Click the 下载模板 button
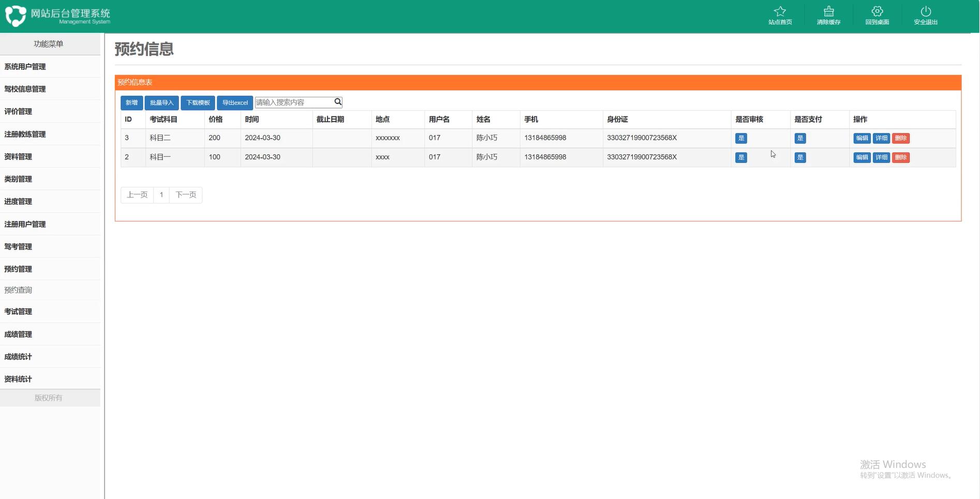Image resolution: width=980 pixels, height=499 pixels. (198, 102)
